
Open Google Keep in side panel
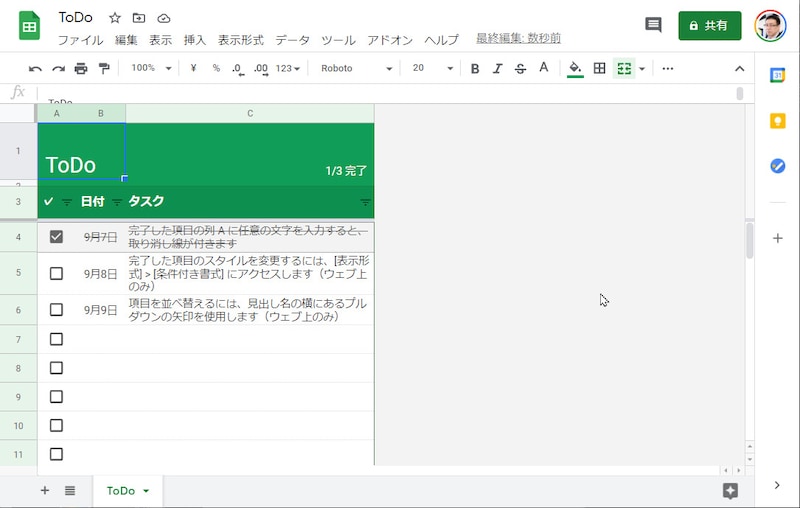point(777,121)
